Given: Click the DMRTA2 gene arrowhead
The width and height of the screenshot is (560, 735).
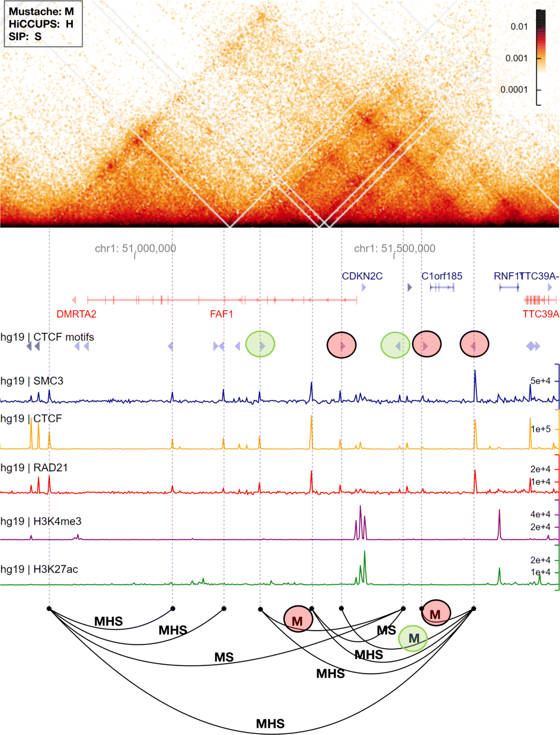Looking at the screenshot, I should click(74, 300).
